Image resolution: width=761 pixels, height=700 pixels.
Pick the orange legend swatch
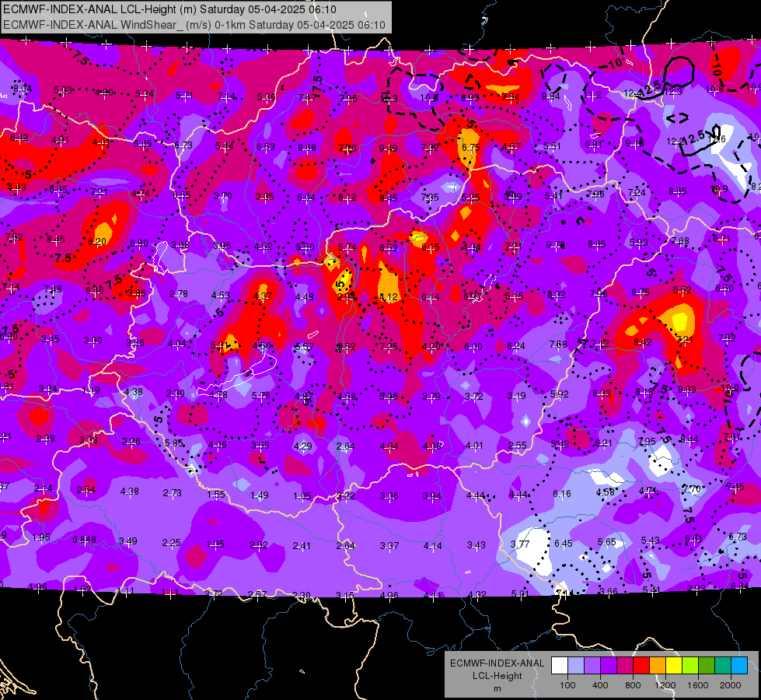point(658,666)
